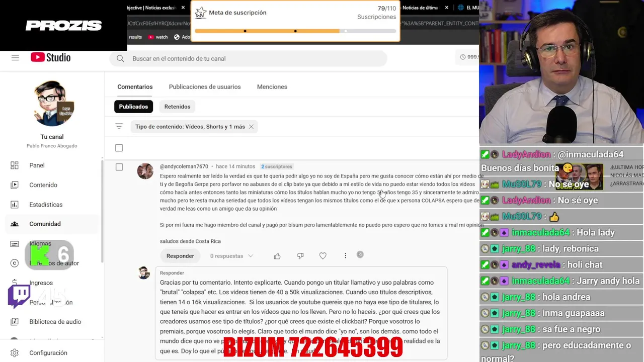The height and width of the screenshot is (362, 644).
Task: Remove the Tipo de contenido filter
Action: click(x=251, y=127)
